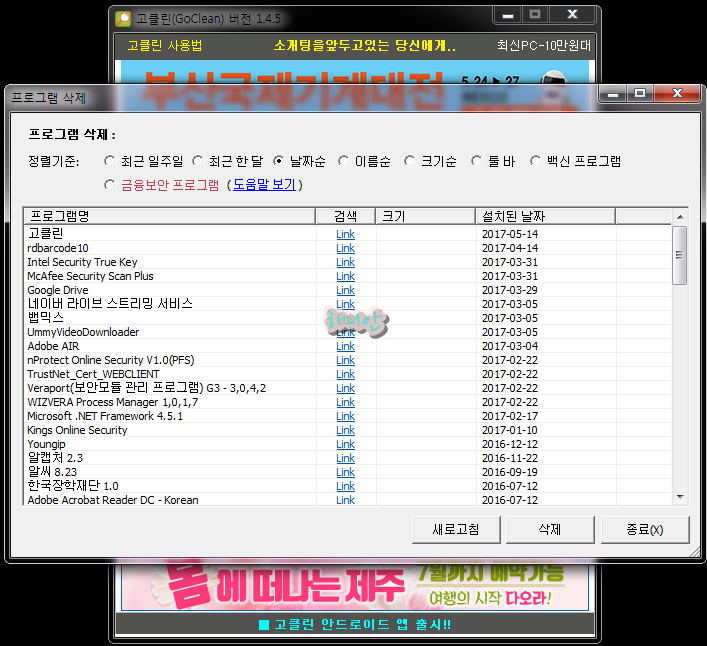Close the 프로그램 삭제 dialog
This screenshot has height=646, width=707.
(x=677, y=94)
